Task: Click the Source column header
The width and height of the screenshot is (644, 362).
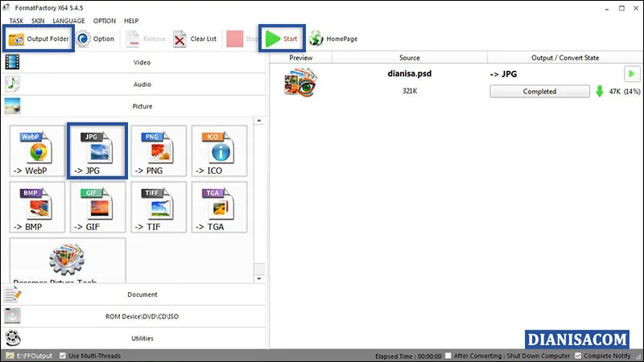Action: click(410, 58)
